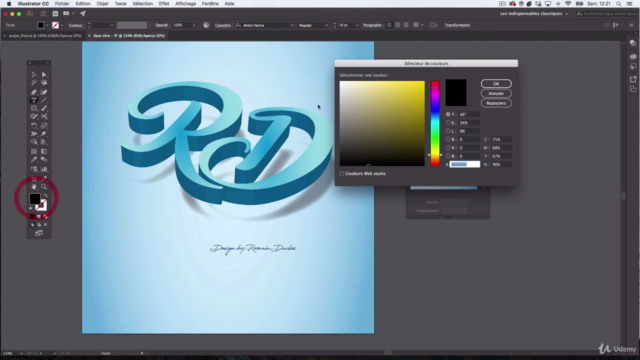Screen dimensions: 640x360
Task: Click the Transformation link in control bar
Action: coord(457,25)
